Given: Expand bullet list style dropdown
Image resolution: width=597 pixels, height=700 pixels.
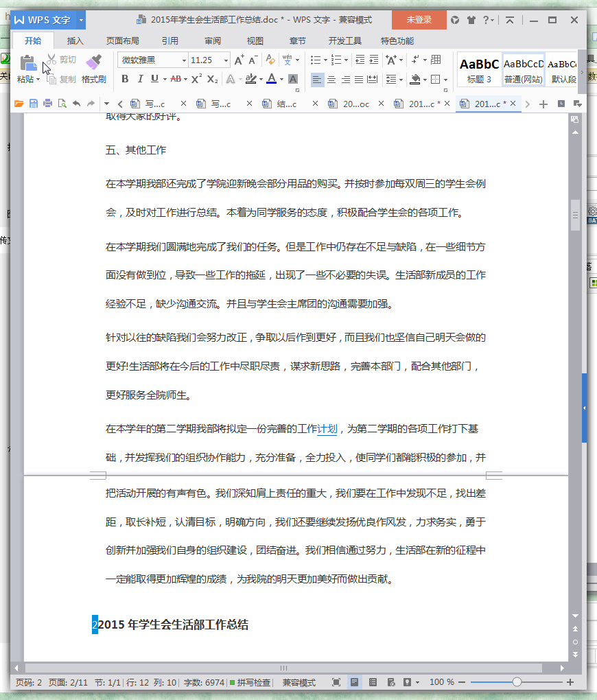Looking at the screenshot, I should point(325,60).
